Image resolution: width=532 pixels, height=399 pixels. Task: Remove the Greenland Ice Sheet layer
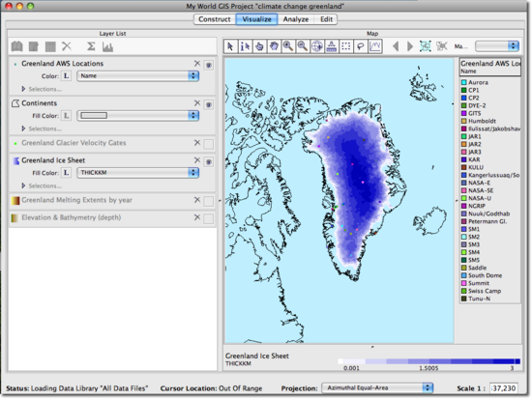click(x=197, y=160)
